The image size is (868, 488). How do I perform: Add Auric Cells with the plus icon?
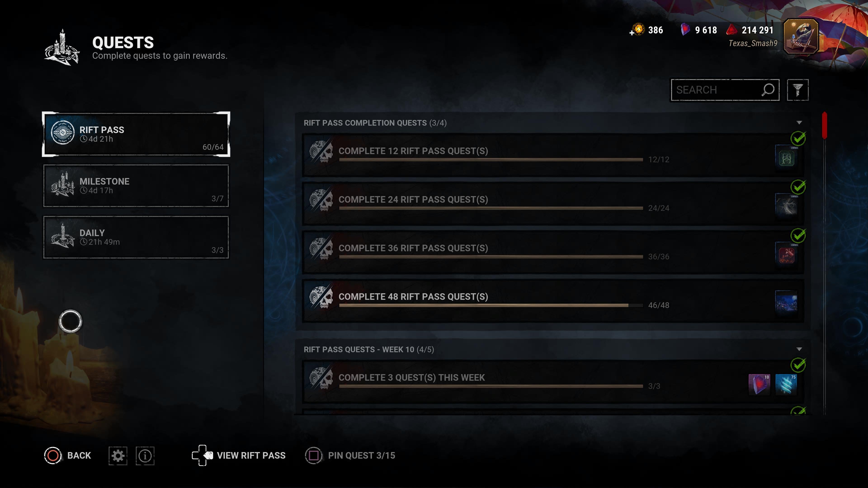[632, 33]
